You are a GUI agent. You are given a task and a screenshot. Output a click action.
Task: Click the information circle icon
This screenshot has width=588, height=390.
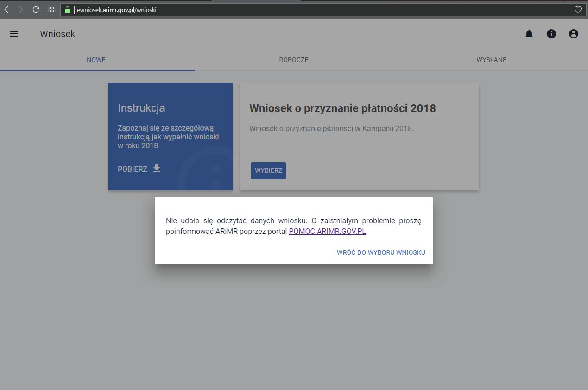pos(551,34)
